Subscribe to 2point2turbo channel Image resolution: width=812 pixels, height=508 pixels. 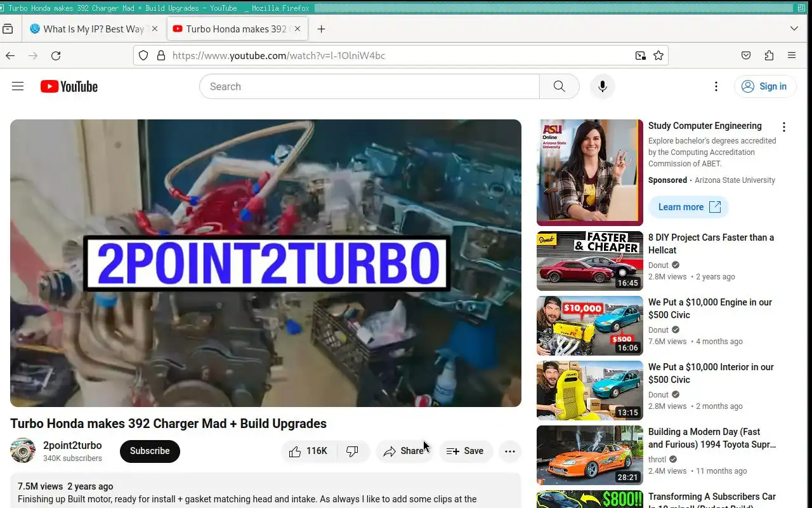[150, 451]
